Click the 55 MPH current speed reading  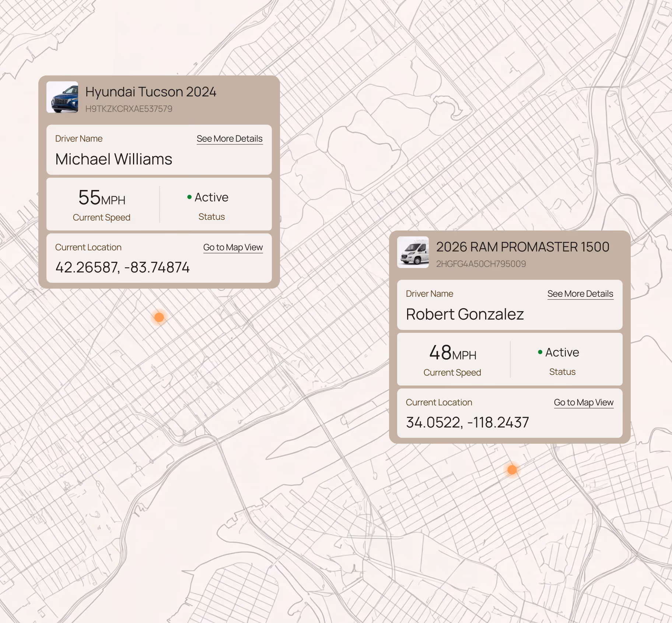point(102,198)
